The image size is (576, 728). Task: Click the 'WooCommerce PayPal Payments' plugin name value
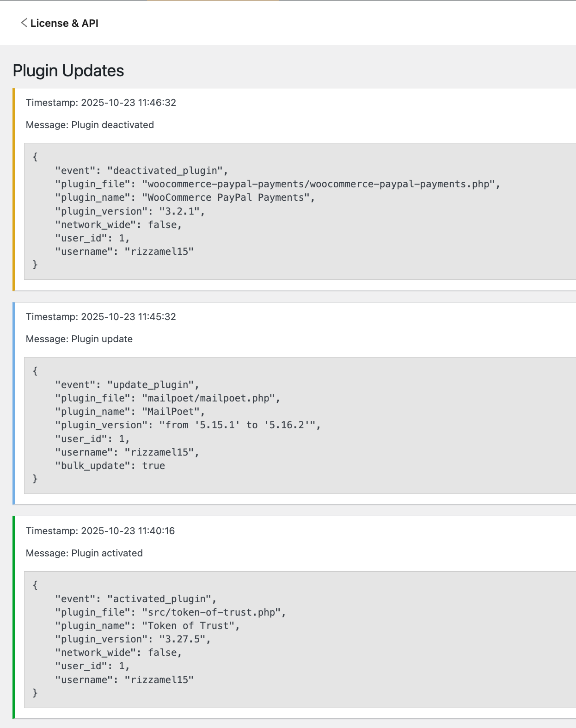point(226,197)
